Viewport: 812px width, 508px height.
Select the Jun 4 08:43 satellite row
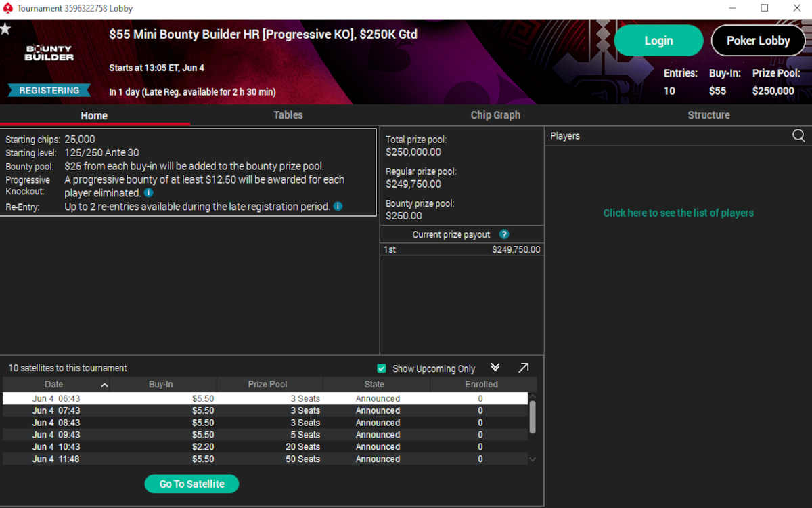point(265,423)
